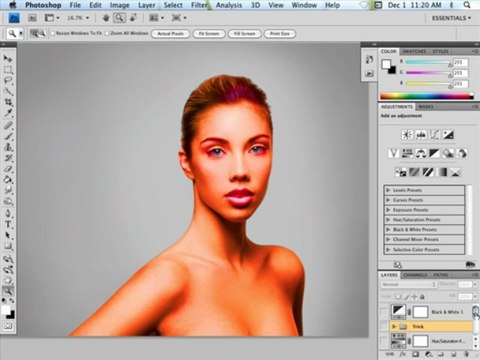Screen dimensions: 480x360
Task: Click the Photo Filter adjustment icon
Action: [x=448, y=153]
